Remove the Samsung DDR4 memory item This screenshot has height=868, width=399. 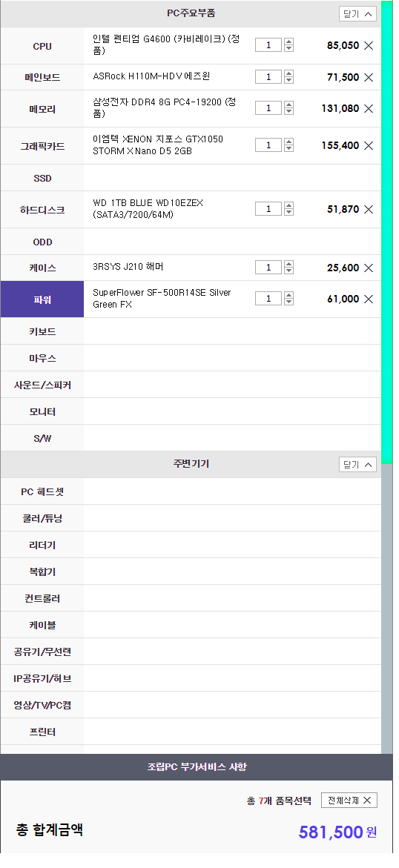click(x=369, y=108)
